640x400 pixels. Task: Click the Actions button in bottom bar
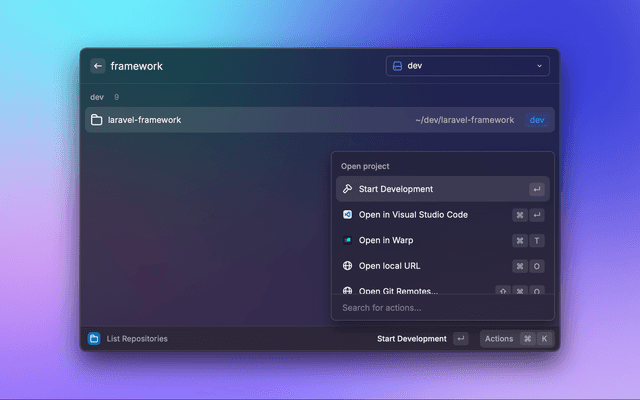[x=517, y=339]
